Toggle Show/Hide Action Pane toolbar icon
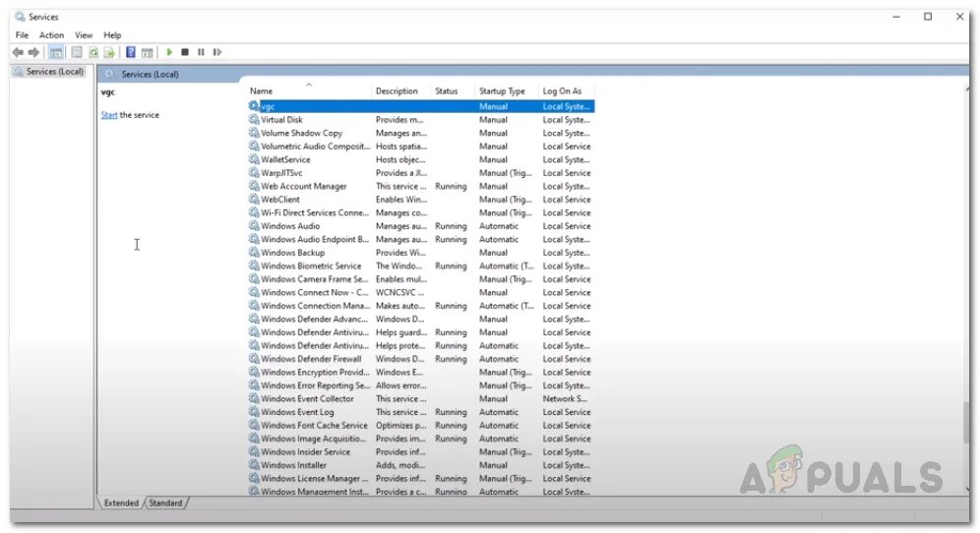 tap(148, 52)
